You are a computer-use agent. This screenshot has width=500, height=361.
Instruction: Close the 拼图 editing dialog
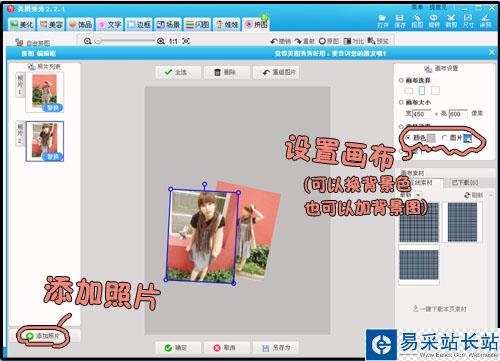[492, 52]
